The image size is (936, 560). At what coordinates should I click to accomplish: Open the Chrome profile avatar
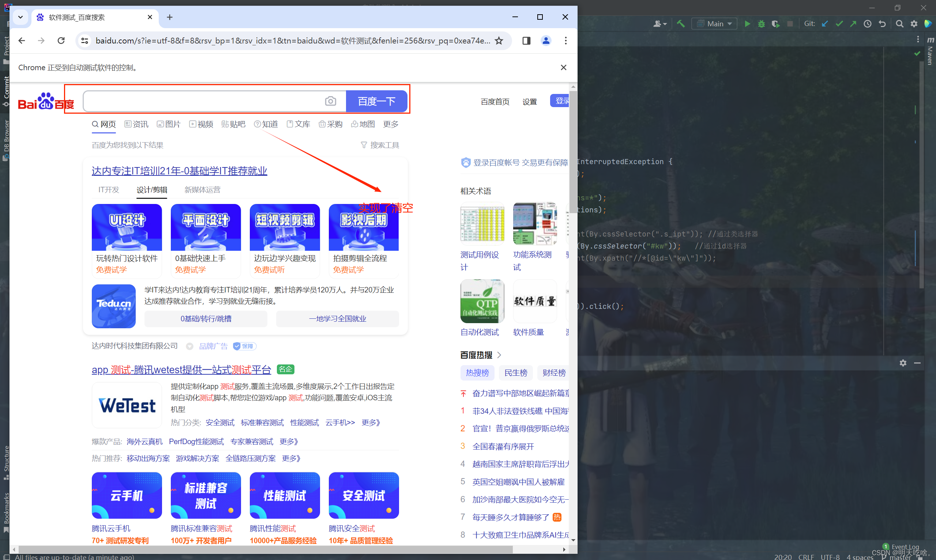pyautogui.click(x=546, y=40)
